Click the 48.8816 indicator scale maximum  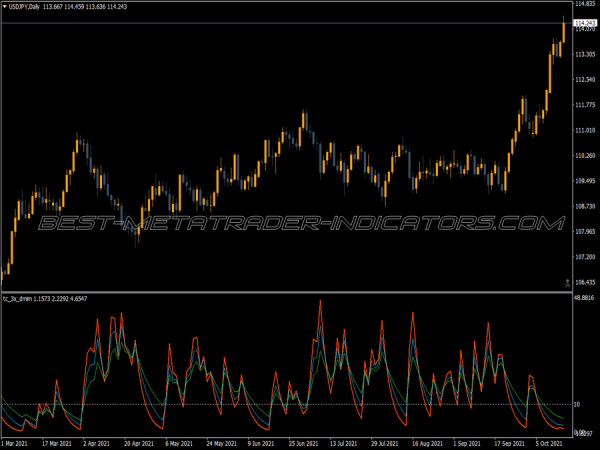(x=583, y=299)
